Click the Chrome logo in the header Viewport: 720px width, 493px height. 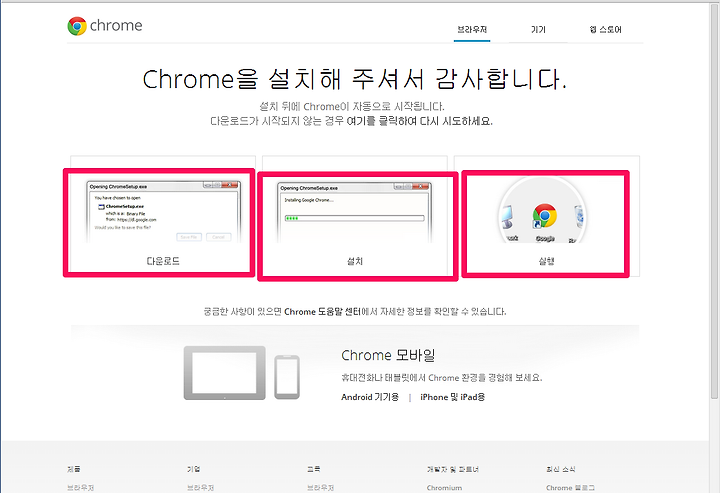tap(105, 26)
